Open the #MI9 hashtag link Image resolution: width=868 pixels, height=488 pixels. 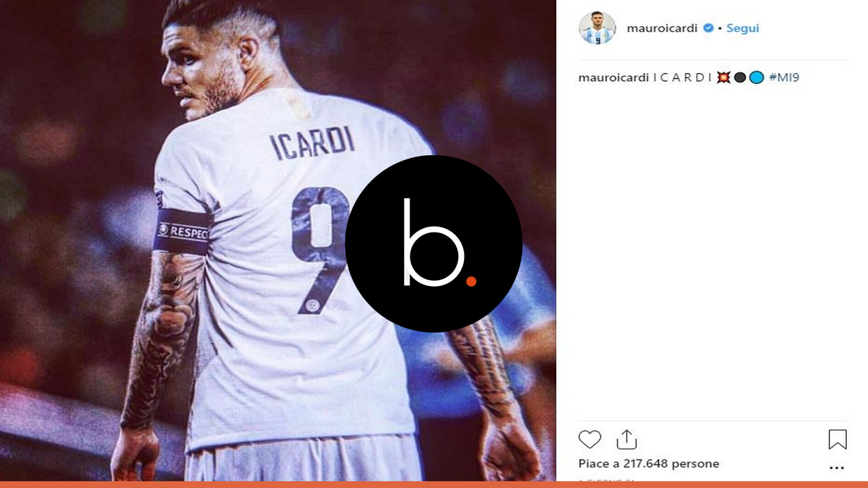click(784, 78)
